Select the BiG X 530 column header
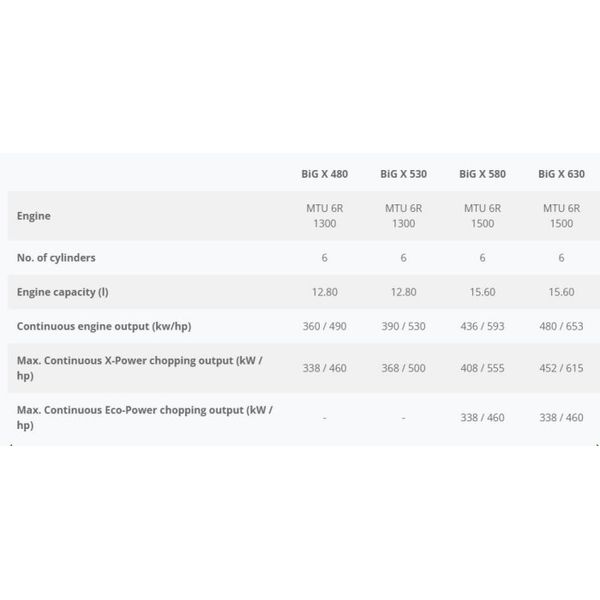600x600 pixels. pyautogui.click(x=403, y=174)
